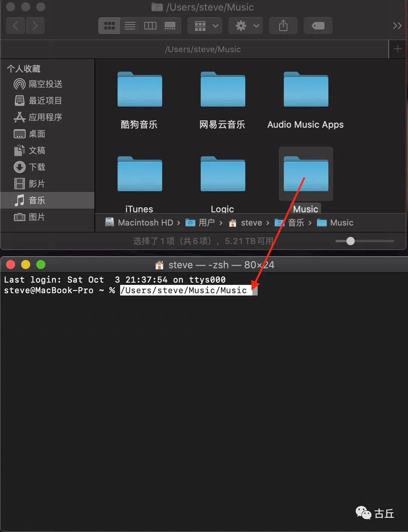This screenshot has height=532, width=408.
Task: Select 隔空投送 (AirDrop) in the sidebar
Action: (43, 84)
